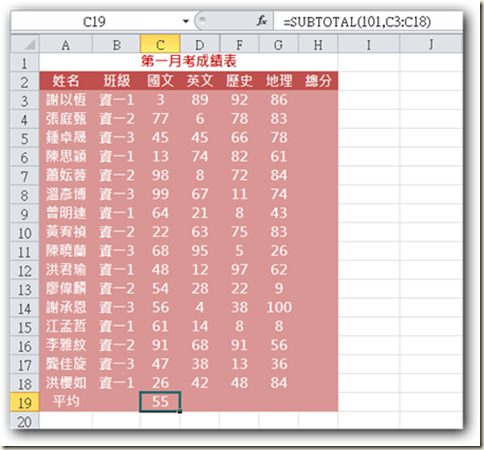
Task: Select column C header
Action: [x=160, y=44]
